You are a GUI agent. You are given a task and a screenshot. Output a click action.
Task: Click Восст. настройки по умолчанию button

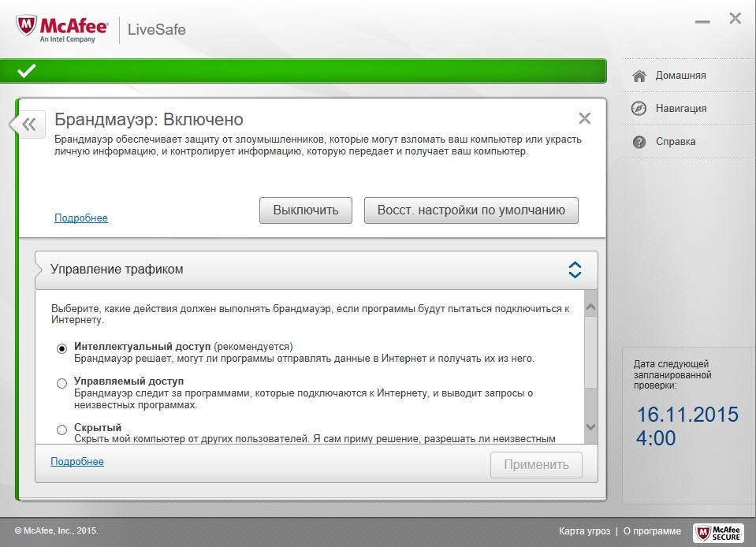click(471, 210)
